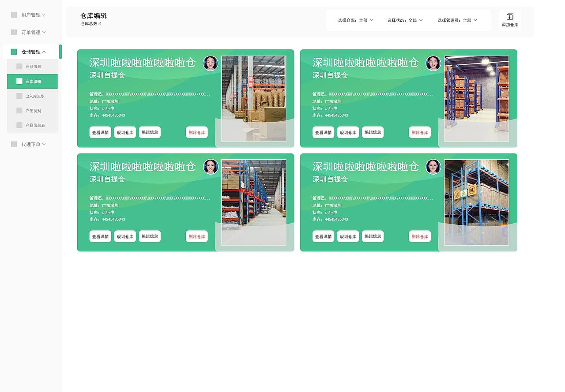The image size is (565, 392).
Task: Click the 仓库编辑 page heading
Action: click(94, 15)
